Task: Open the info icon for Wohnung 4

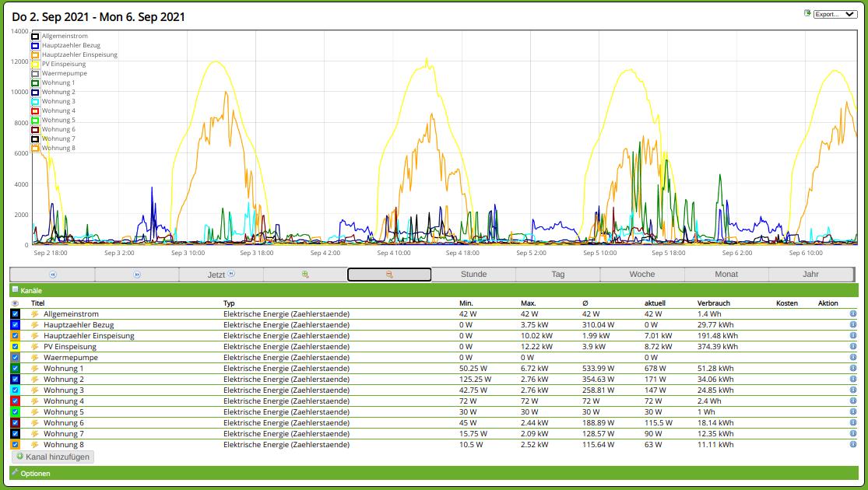Action: click(853, 401)
